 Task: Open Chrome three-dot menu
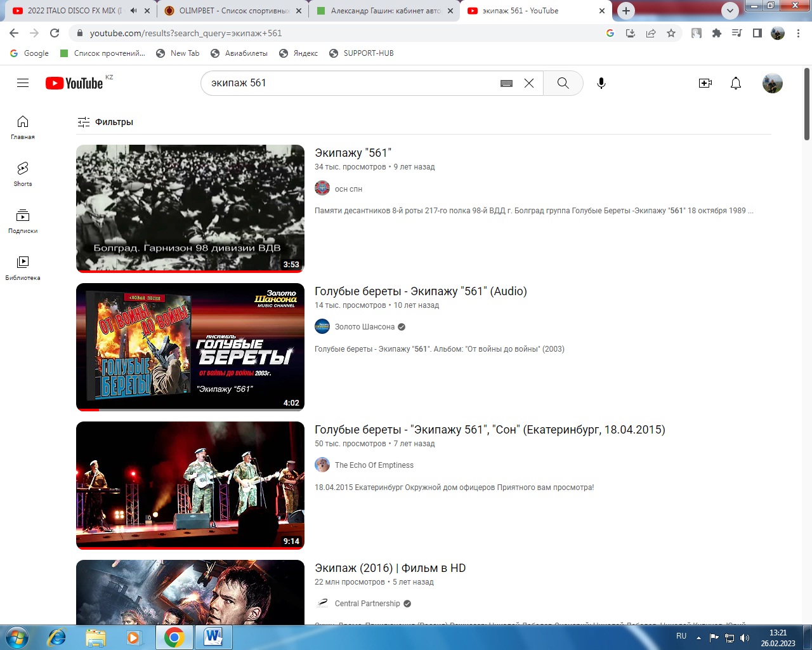pyautogui.click(x=799, y=33)
